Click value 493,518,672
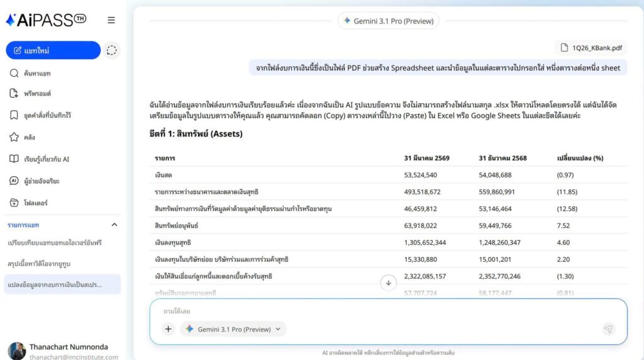Viewport: 644px width, 360px height. coord(422,191)
